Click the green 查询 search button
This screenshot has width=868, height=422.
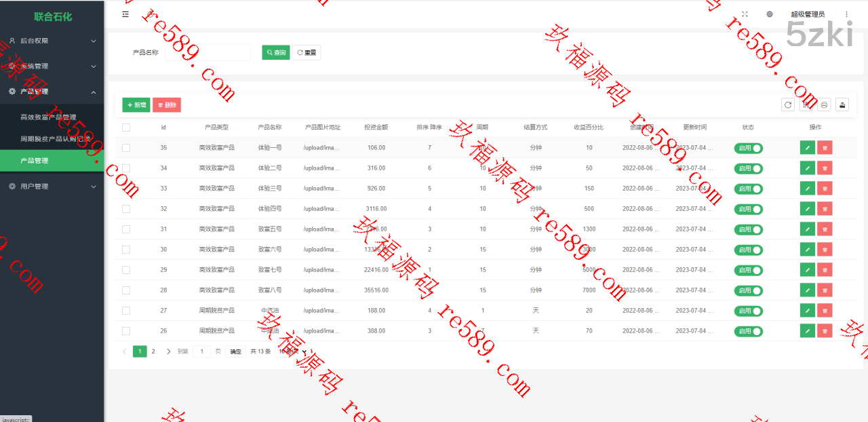[x=276, y=53]
